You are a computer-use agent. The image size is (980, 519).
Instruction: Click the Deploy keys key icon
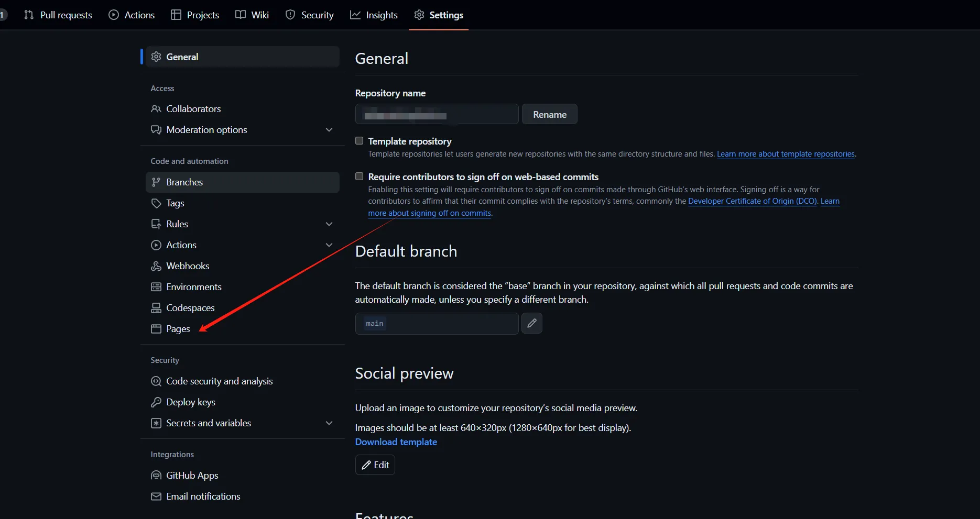pos(156,402)
